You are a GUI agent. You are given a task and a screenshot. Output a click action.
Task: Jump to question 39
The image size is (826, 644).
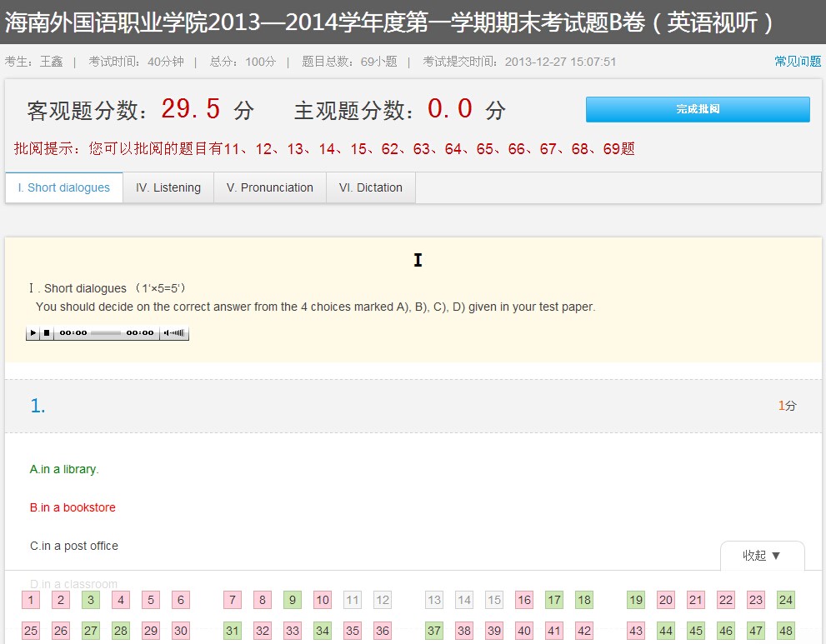494,631
